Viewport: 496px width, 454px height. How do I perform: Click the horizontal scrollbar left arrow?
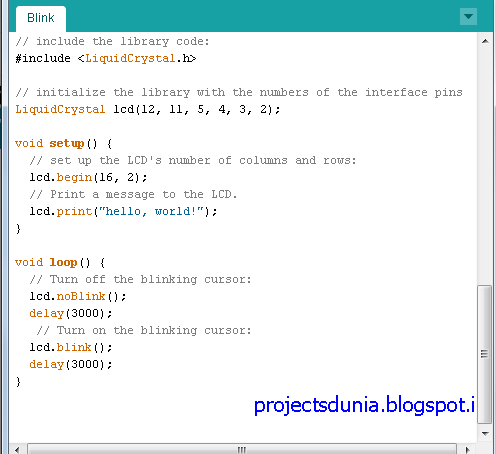(x=17, y=449)
